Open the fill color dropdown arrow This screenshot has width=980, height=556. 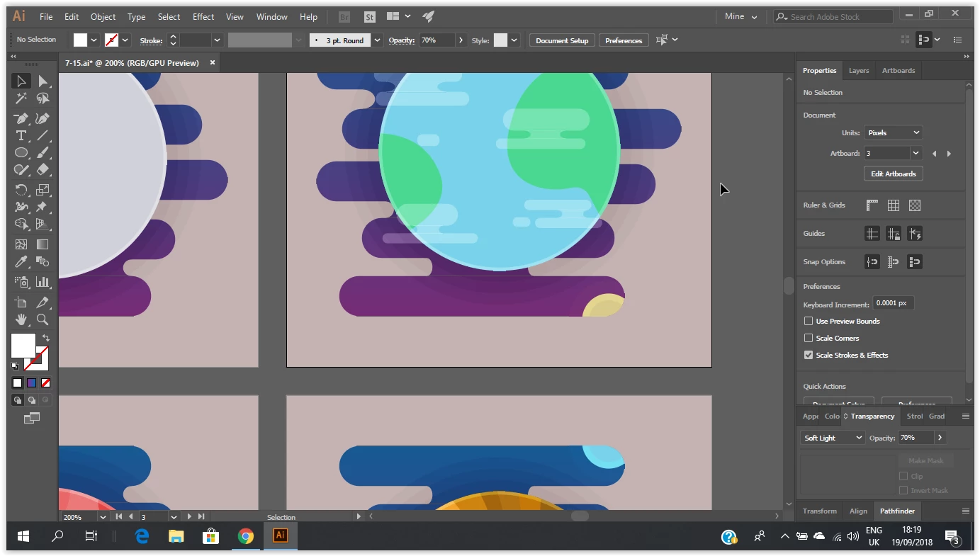[x=94, y=40]
